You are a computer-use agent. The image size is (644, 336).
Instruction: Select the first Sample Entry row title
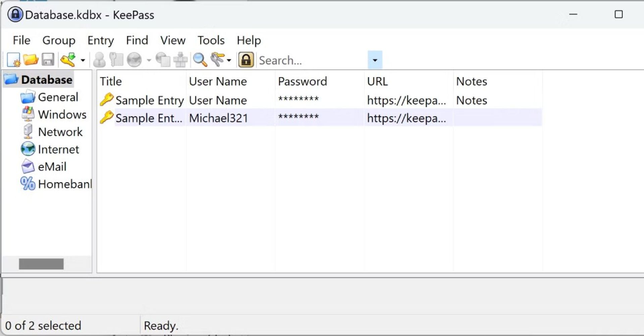(150, 100)
